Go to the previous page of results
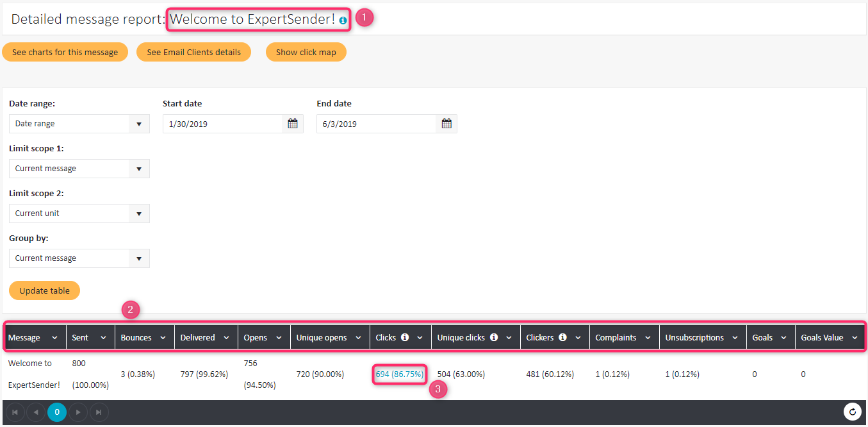 pyautogui.click(x=36, y=412)
